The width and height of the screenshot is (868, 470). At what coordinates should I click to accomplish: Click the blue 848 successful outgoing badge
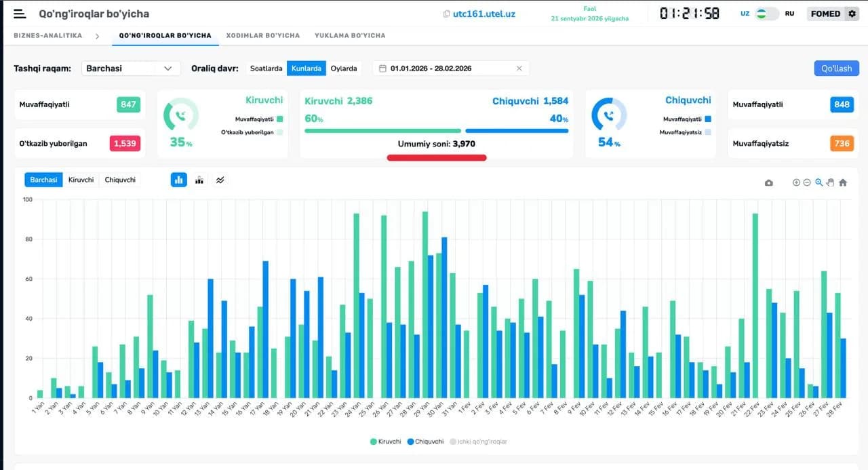[842, 104]
